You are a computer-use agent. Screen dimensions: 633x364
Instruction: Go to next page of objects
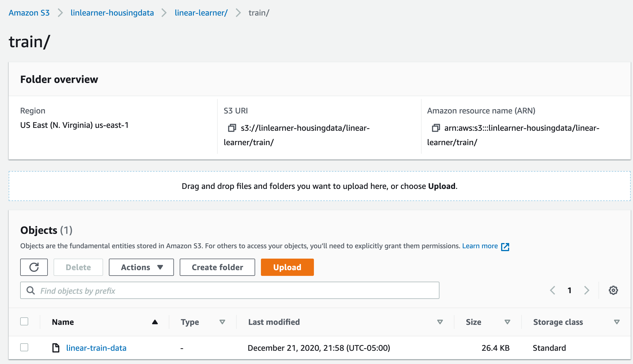click(587, 290)
